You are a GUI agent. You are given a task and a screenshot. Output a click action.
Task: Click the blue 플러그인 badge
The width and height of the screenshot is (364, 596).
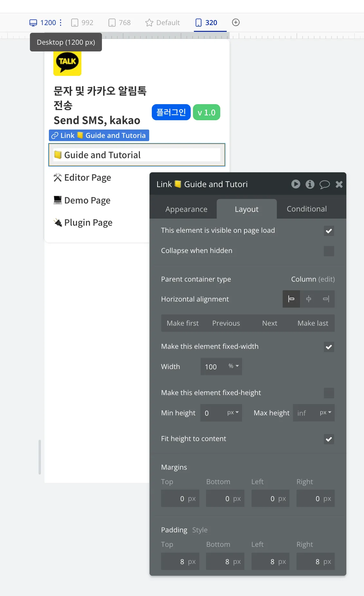coord(171,112)
